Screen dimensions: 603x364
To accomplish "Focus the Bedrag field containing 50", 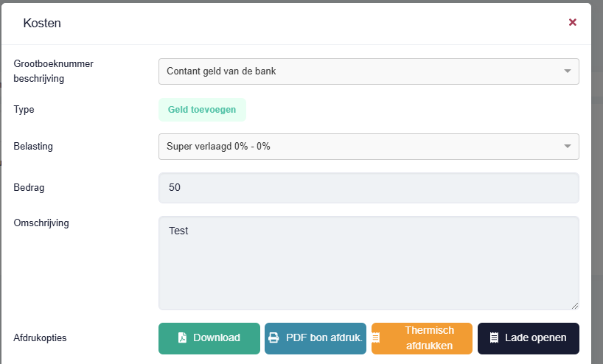I will pyautogui.click(x=369, y=188).
